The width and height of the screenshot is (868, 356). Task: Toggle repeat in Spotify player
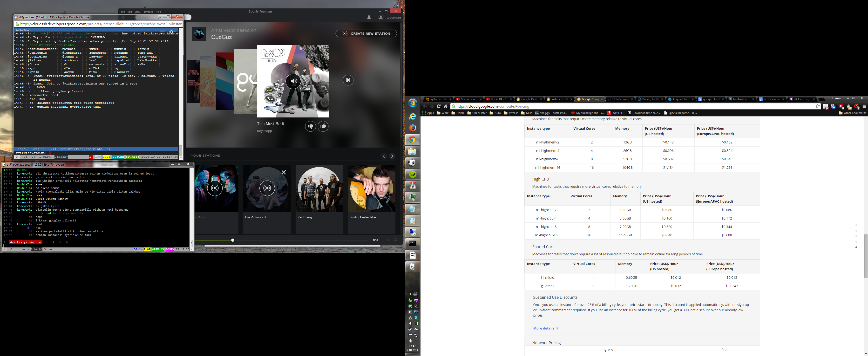(396, 240)
